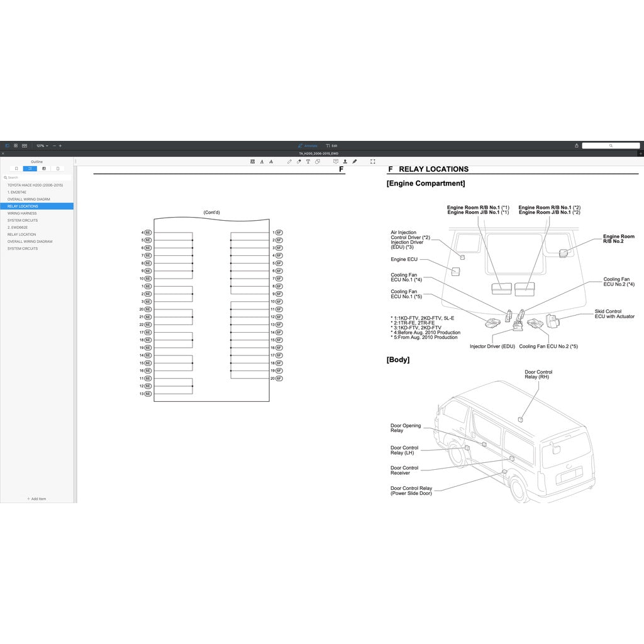
Task: Select the Text annotation tool
Action: 308,162
